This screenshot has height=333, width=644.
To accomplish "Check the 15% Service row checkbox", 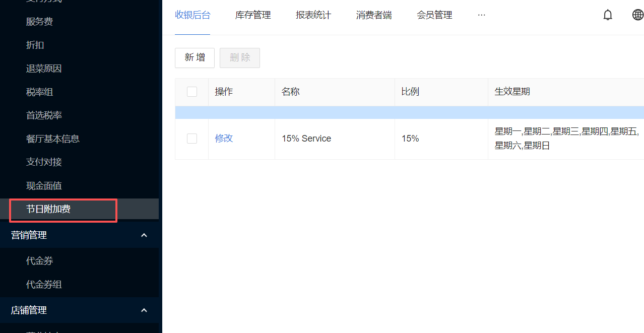I will [192, 139].
